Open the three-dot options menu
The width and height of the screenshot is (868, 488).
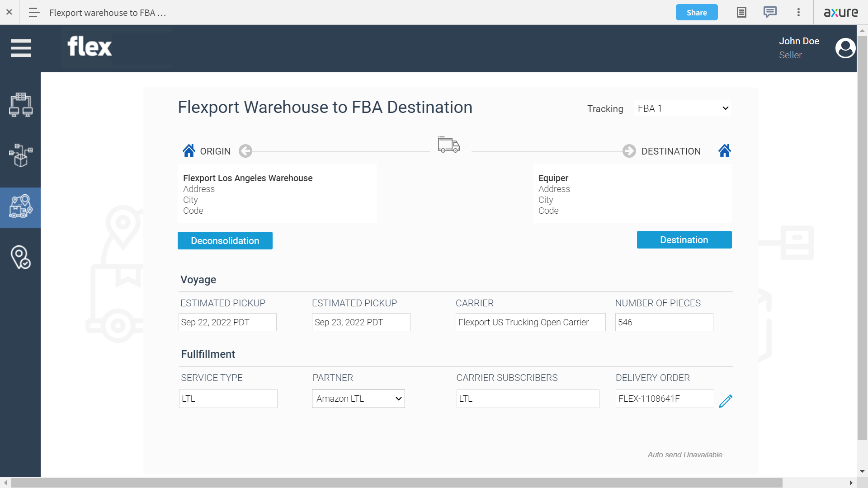798,12
